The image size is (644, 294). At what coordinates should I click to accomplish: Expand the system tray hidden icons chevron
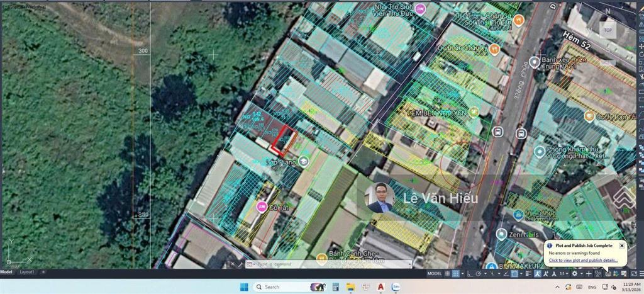tap(556, 286)
